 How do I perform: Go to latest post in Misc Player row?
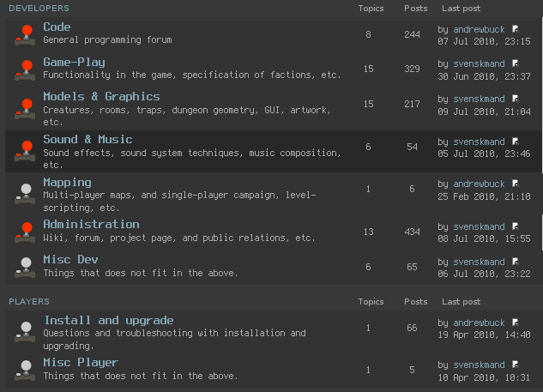coord(516,364)
